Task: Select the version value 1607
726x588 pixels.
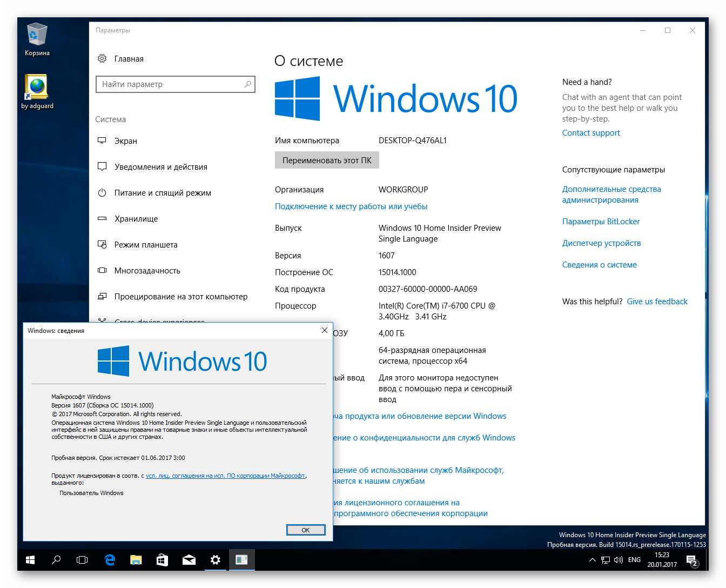Action: 387,256
